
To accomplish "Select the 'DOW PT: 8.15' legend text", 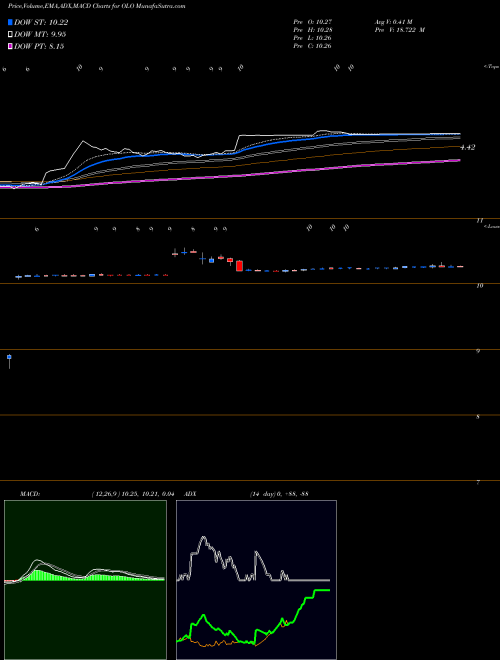I will click(39, 46).
